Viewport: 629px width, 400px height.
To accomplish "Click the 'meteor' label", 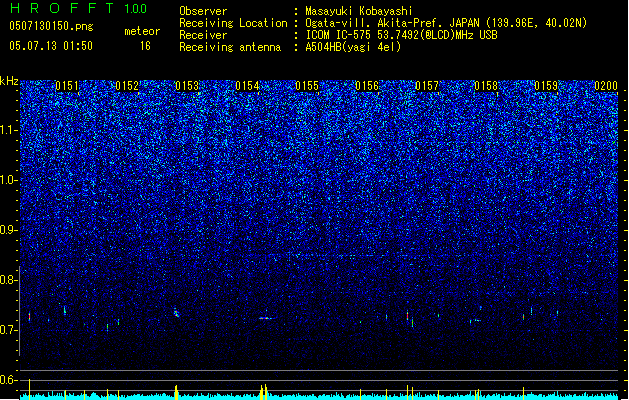I will [142, 31].
